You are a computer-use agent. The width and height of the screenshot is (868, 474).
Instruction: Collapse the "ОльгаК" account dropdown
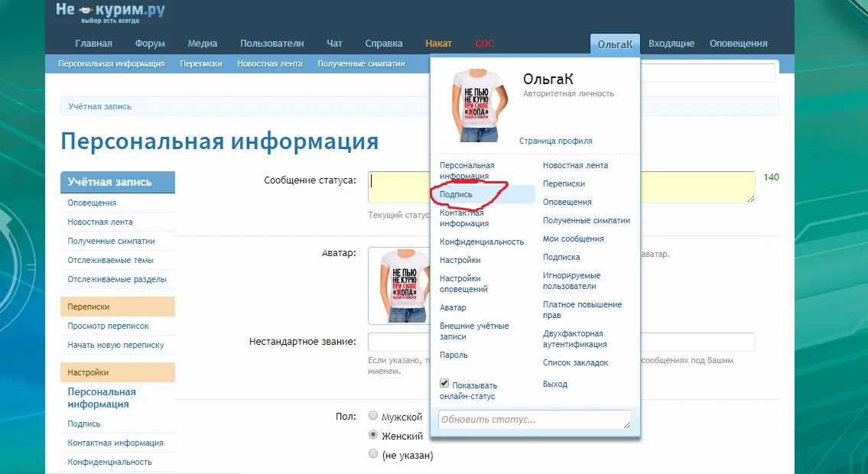(x=614, y=44)
